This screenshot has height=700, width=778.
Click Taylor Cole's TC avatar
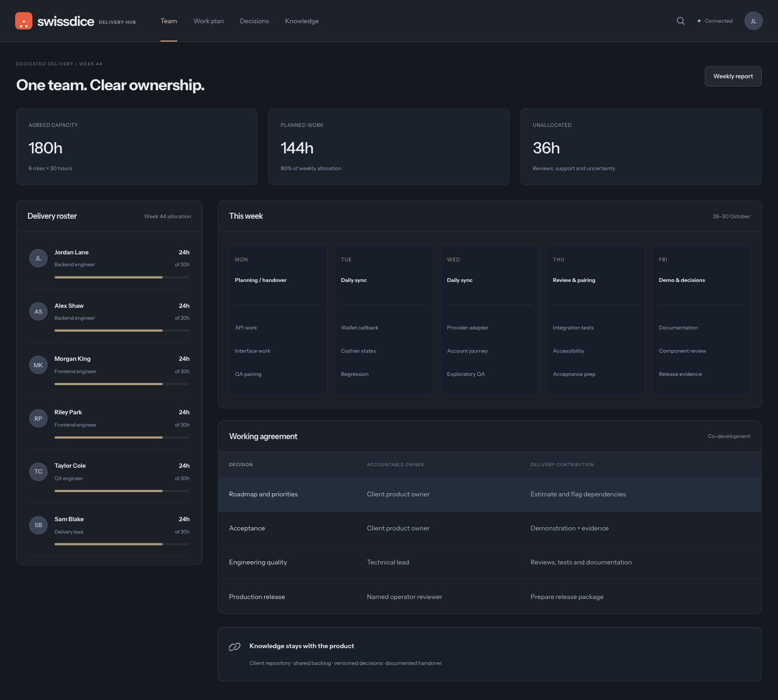pyautogui.click(x=38, y=472)
